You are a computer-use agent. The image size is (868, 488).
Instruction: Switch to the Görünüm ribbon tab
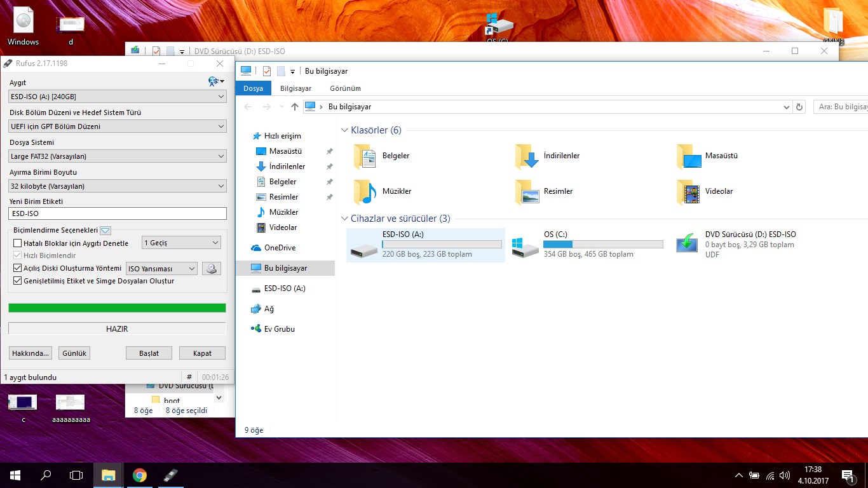[345, 88]
